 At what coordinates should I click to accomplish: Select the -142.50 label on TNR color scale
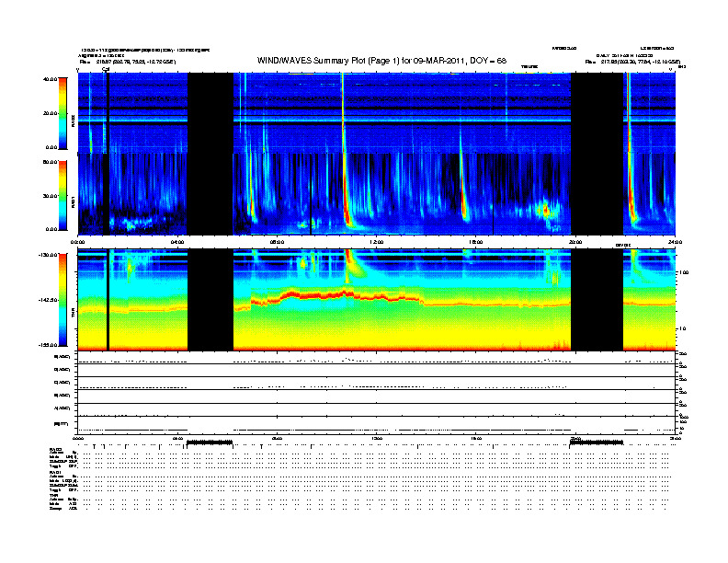pyautogui.click(x=49, y=300)
